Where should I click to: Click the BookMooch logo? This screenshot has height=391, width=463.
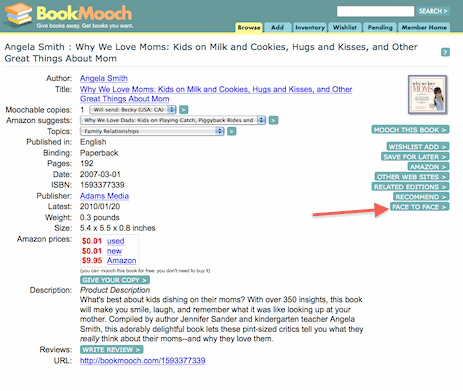[x=68, y=15]
